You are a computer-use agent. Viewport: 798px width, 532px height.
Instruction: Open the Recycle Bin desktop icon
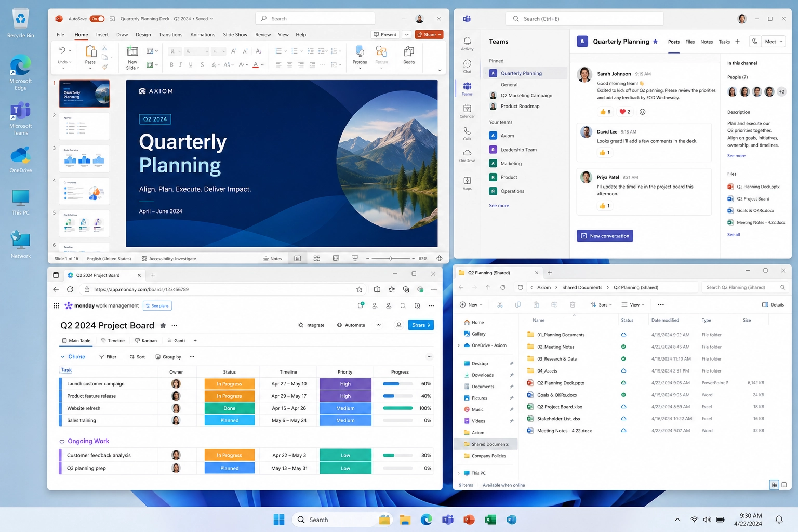coord(21,23)
